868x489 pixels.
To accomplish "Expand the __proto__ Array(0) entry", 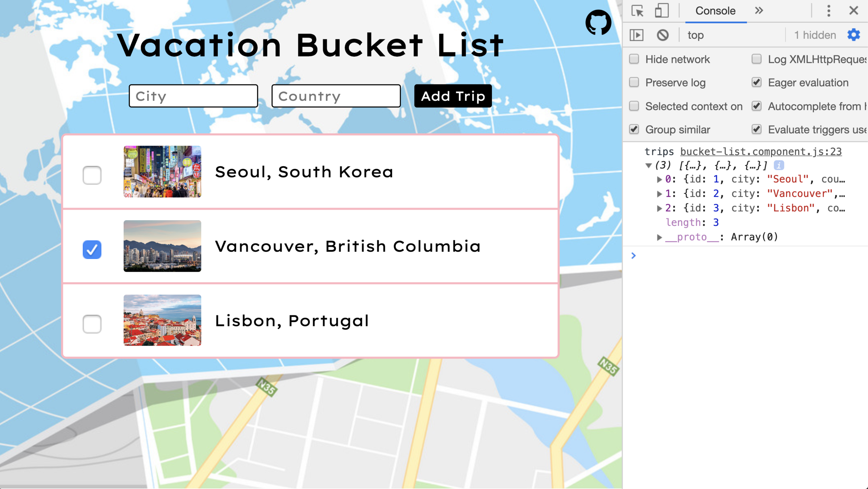I will (x=659, y=237).
